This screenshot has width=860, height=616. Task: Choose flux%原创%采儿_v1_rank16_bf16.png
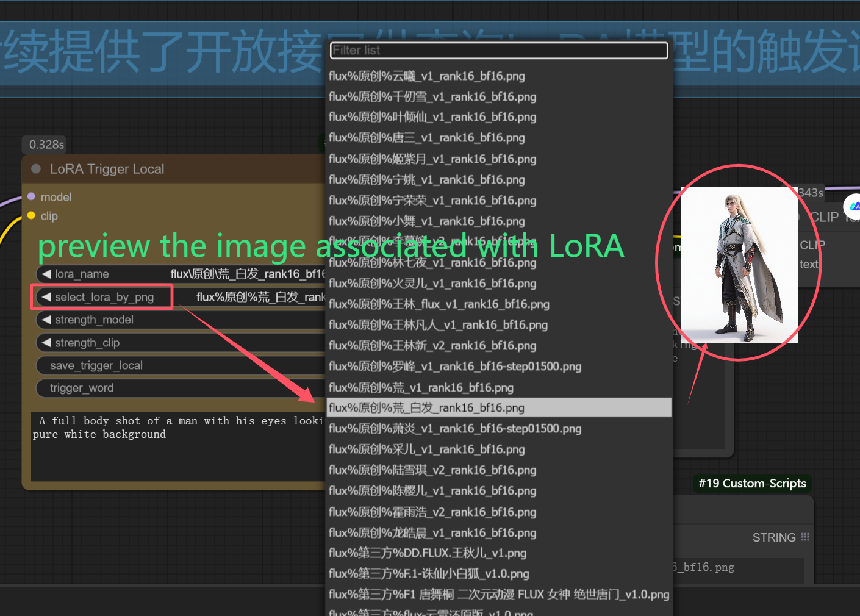coord(499,449)
